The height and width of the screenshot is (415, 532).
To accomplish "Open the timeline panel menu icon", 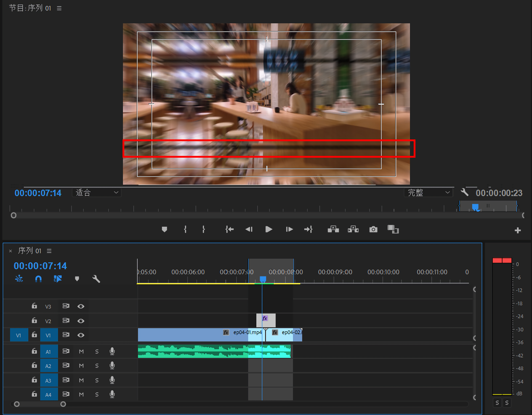I will coord(49,251).
